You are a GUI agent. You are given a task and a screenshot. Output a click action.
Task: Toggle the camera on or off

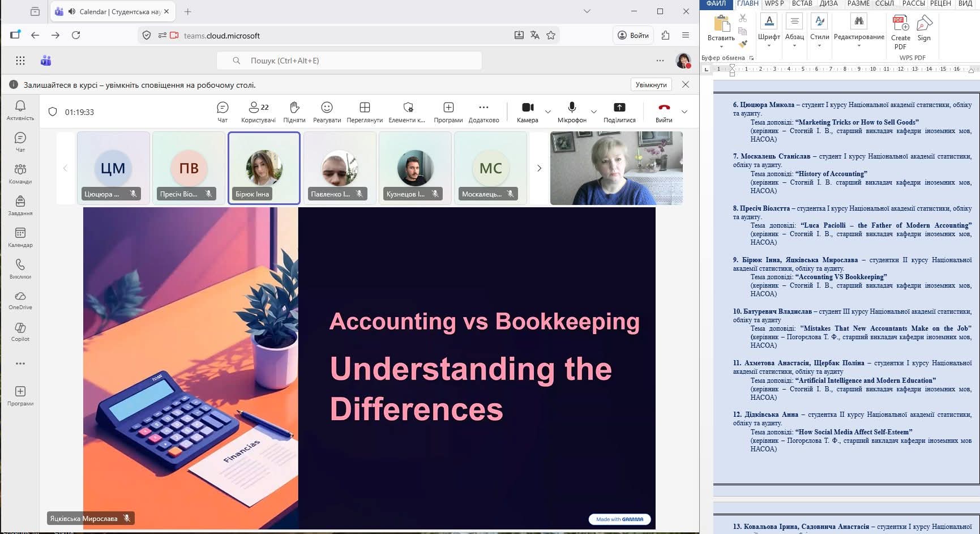pos(527,112)
